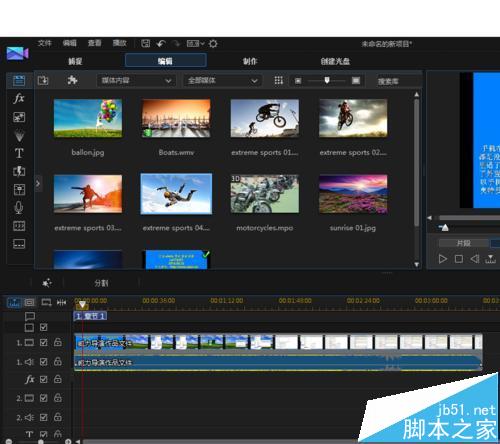Switch to timeline view
The width and height of the screenshot is (500, 444).
coord(14,302)
